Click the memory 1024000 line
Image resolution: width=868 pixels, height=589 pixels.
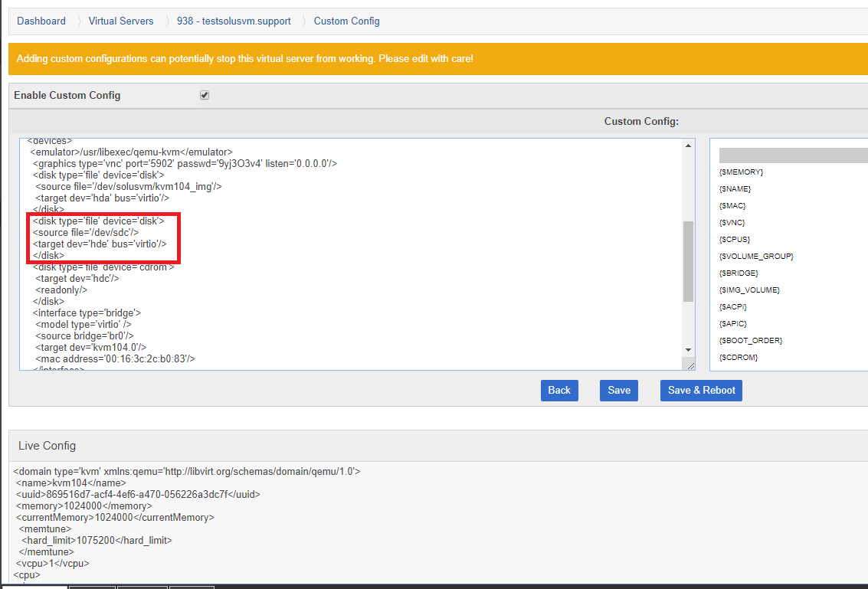pos(84,506)
